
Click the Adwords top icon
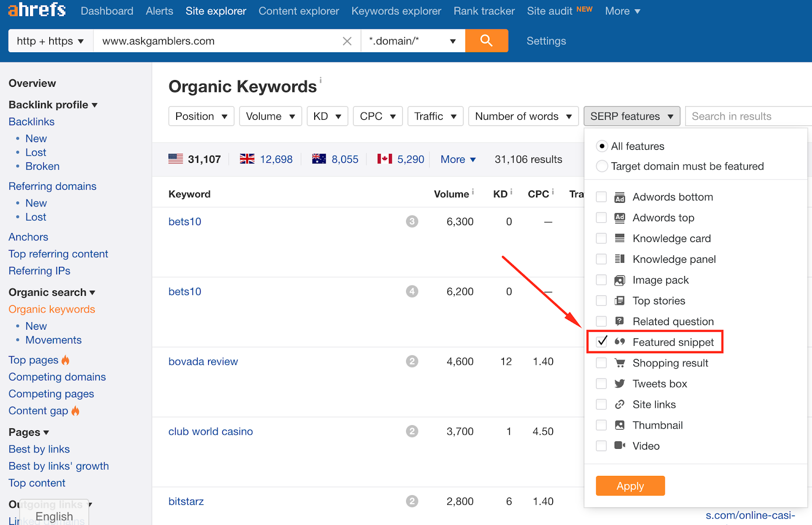pyautogui.click(x=620, y=218)
